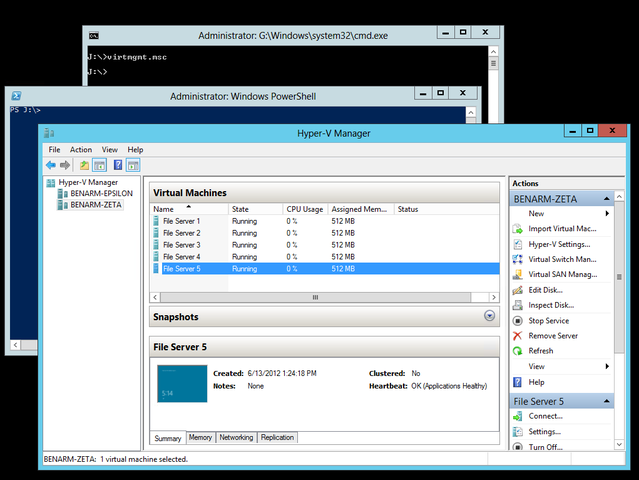Image resolution: width=639 pixels, height=480 pixels.
Task: Click the Import Virtual Machine icon
Action: [x=518, y=229]
